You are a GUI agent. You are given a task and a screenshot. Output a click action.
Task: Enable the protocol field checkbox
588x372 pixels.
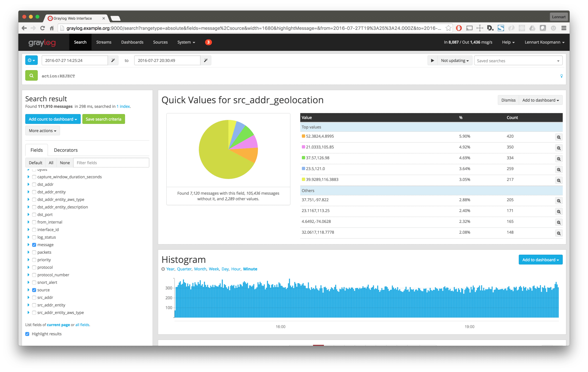(x=34, y=267)
